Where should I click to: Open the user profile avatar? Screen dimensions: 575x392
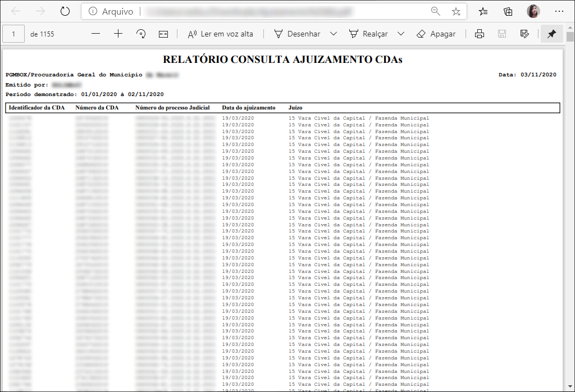[x=533, y=11]
